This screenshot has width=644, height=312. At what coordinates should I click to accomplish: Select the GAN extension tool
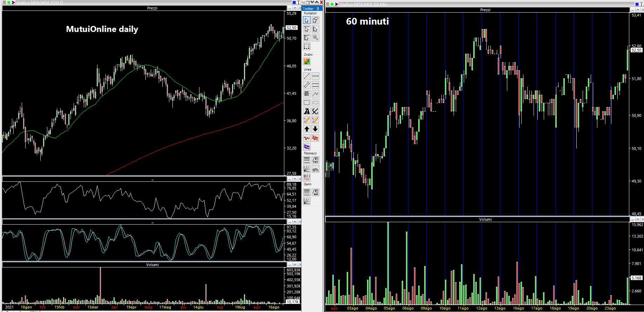pos(316,192)
